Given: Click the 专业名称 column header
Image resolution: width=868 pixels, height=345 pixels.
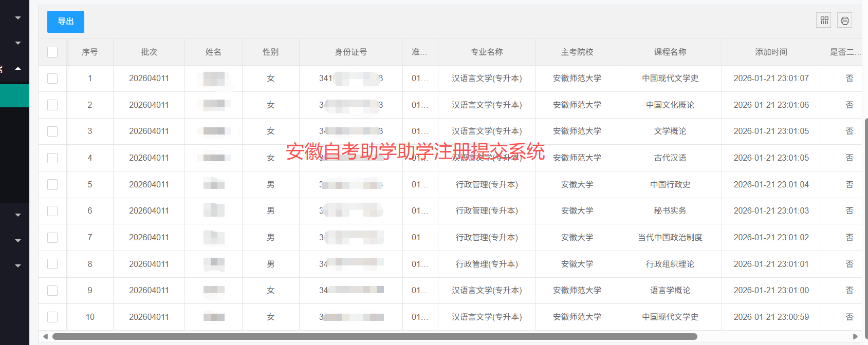Looking at the screenshot, I should pos(487,52).
